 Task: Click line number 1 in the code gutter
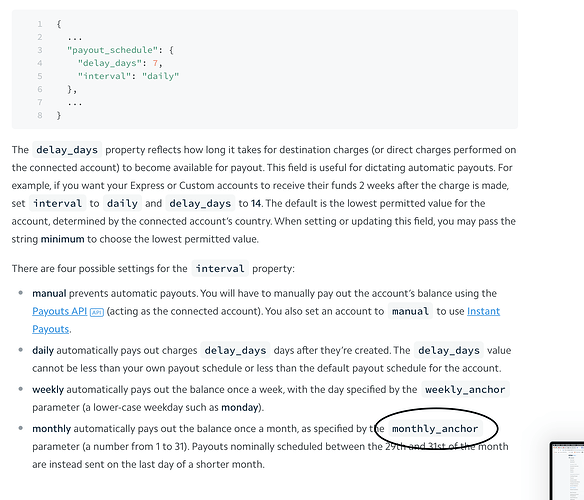pyautogui.click(x=40, y=24)
